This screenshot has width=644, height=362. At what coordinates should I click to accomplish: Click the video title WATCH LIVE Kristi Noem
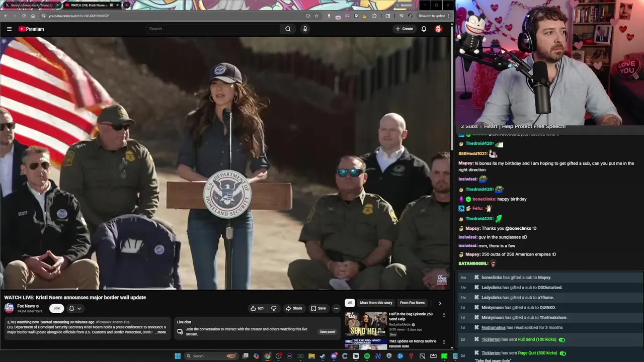[x=75, y=298]
